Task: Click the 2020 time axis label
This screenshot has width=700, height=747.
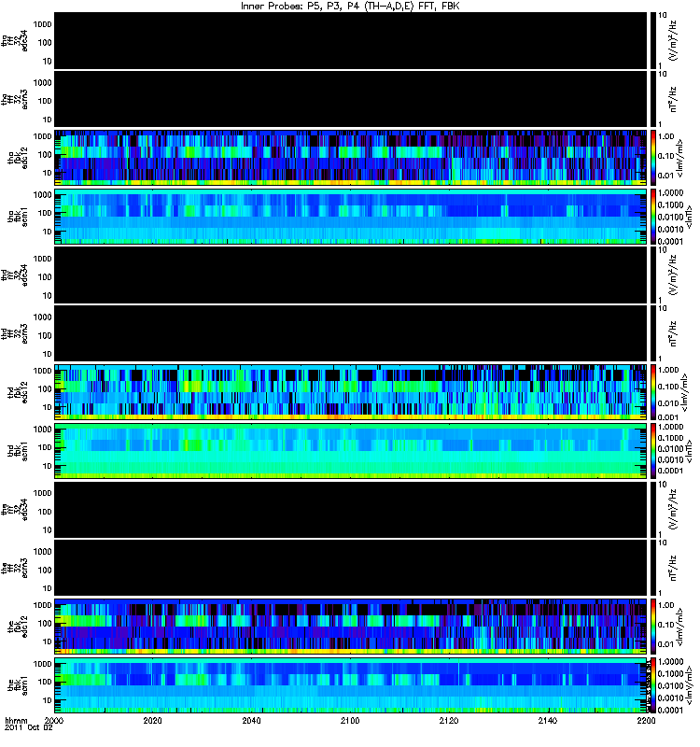Action: 153,720
